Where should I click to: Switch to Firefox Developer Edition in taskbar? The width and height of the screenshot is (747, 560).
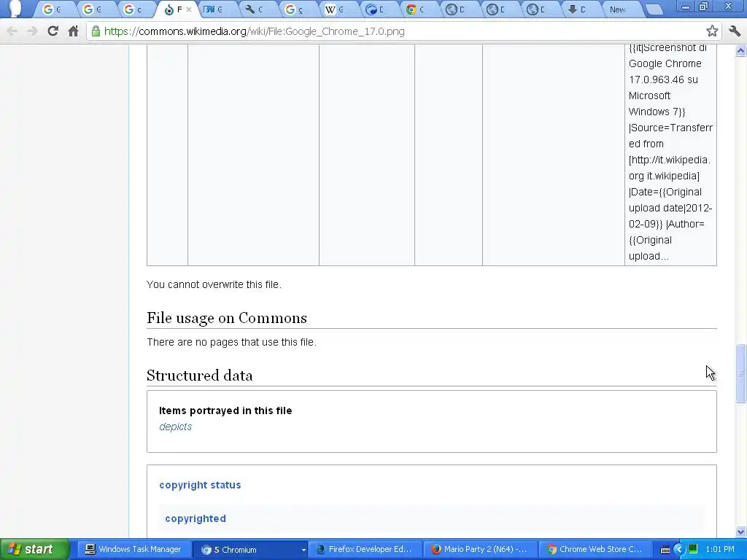[x=365, y=550]
